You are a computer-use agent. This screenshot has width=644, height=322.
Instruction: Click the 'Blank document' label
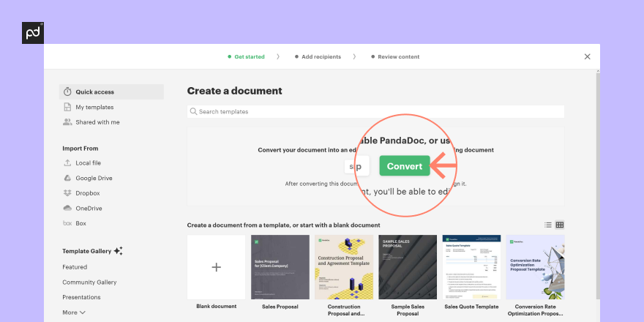(217, 307)
